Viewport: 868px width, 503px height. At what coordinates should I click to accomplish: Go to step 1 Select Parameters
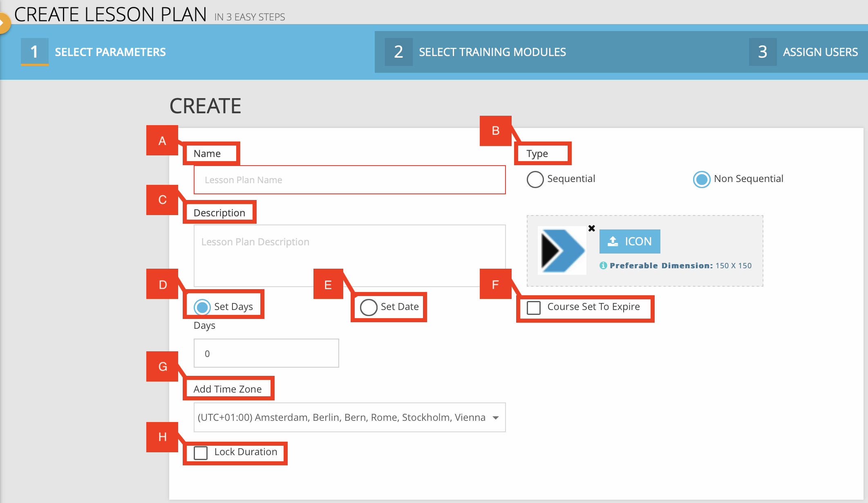(94, 52)
